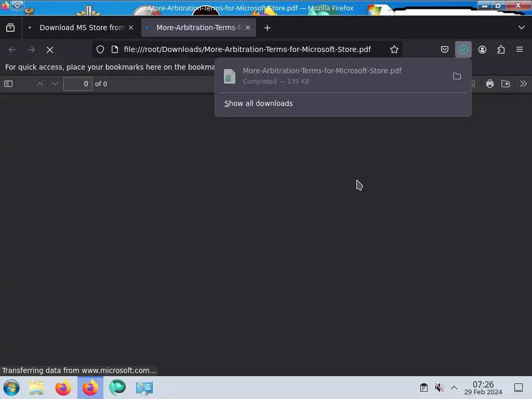The height and width of the screenshot is (399, 532).
Task: Expand hidden system tray icons
Action: coord(454,388)
